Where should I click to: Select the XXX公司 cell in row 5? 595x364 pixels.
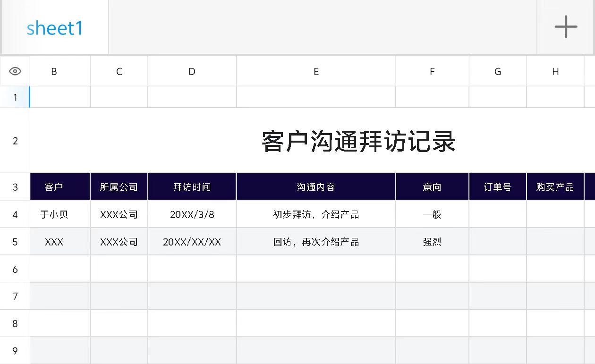119,242
